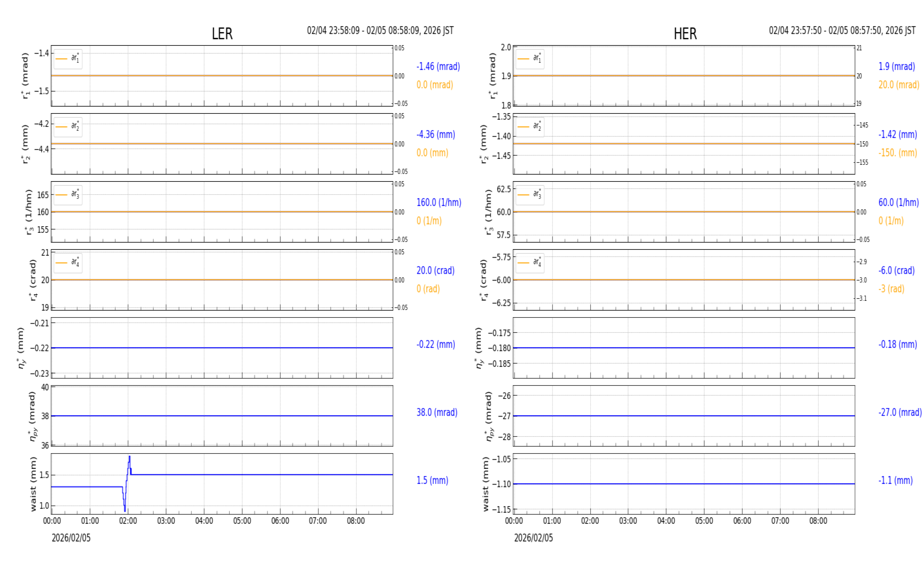
Task: Select the "08:00" time tick under LER
Action: click(x=356, y=521)
